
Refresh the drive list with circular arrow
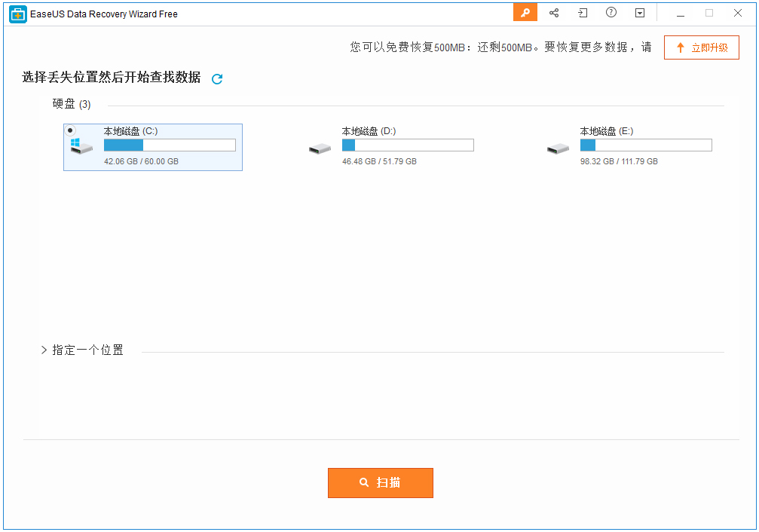click(217, 78)
